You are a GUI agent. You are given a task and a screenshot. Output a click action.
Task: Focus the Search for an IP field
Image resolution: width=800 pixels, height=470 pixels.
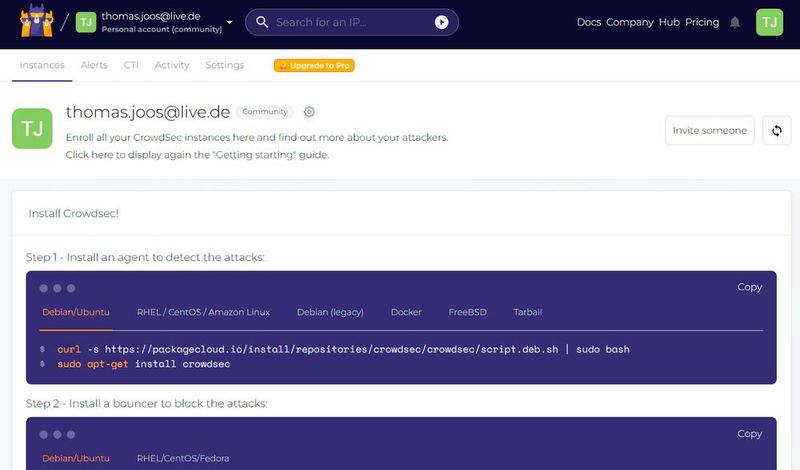[x=352, y=22]
